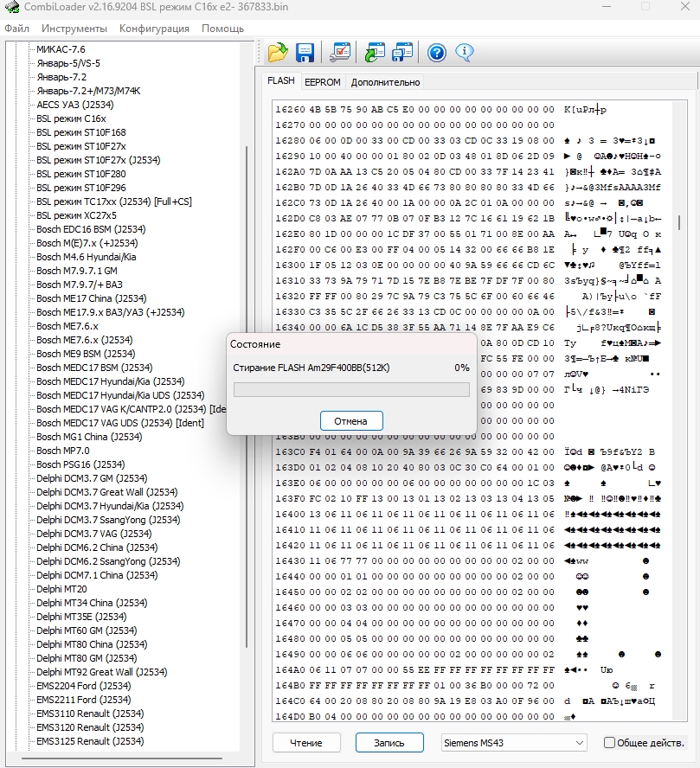This screenshot has height=768, width=700.
Task: Select Bosch ME7.6.x in the ECU list
Action: click(x=67, y=326)
